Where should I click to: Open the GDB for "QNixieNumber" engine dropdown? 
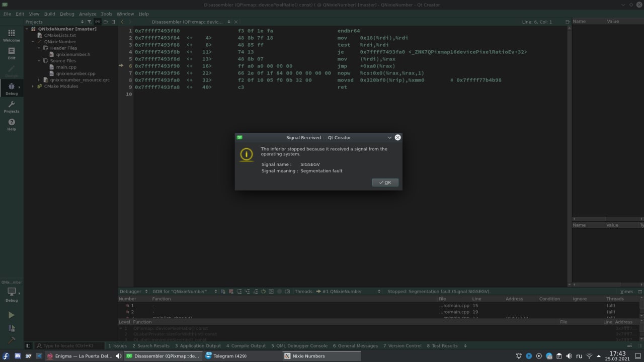coord(185,291)
